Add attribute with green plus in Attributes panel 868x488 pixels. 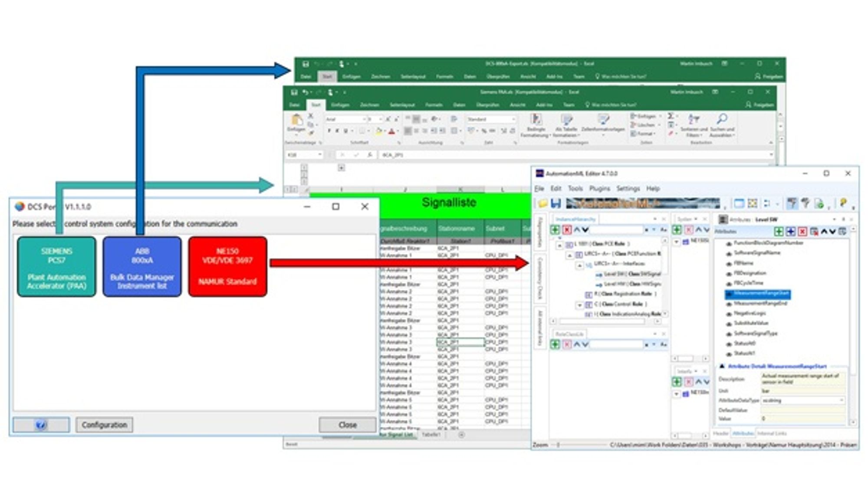(x=779, y=232)
